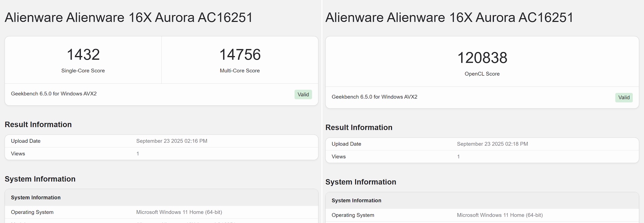The image size is (644, 223).
Task: Click the Valid badge in the OpenCL result
Action: [624, 98]
